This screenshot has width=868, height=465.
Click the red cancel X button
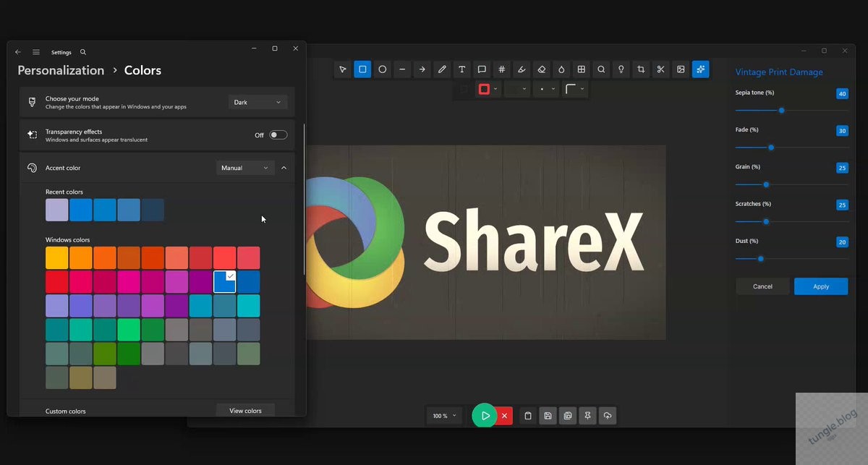[x=505, y=416]
